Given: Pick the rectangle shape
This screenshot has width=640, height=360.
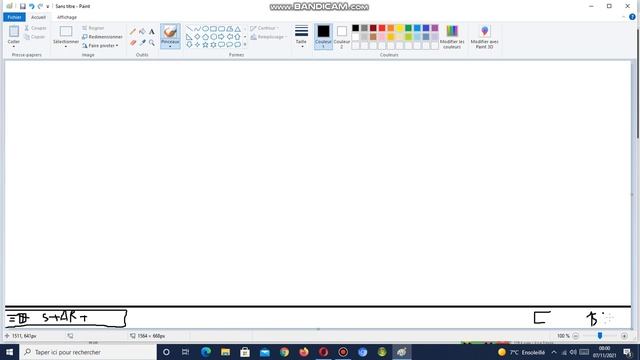Looking at the screenshot, I should tap(213, 29).
